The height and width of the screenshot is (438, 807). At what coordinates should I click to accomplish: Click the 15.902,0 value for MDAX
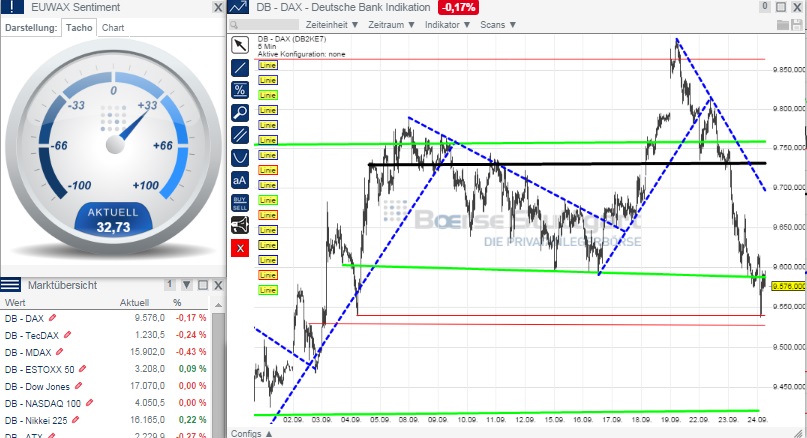[x=148, y=352]
